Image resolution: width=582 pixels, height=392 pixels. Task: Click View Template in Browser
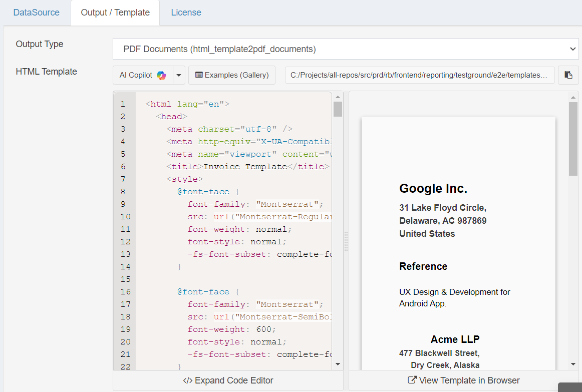pos(464,380)
